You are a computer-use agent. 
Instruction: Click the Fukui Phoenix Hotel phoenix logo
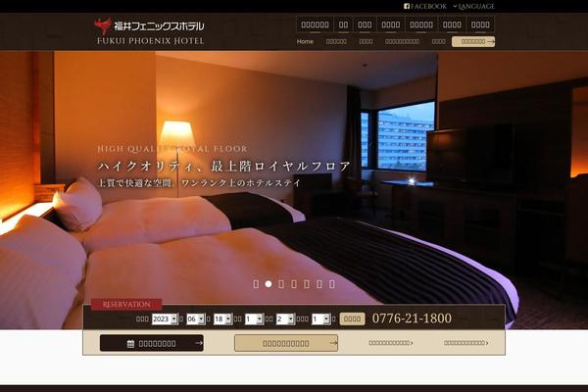point(102,25)
